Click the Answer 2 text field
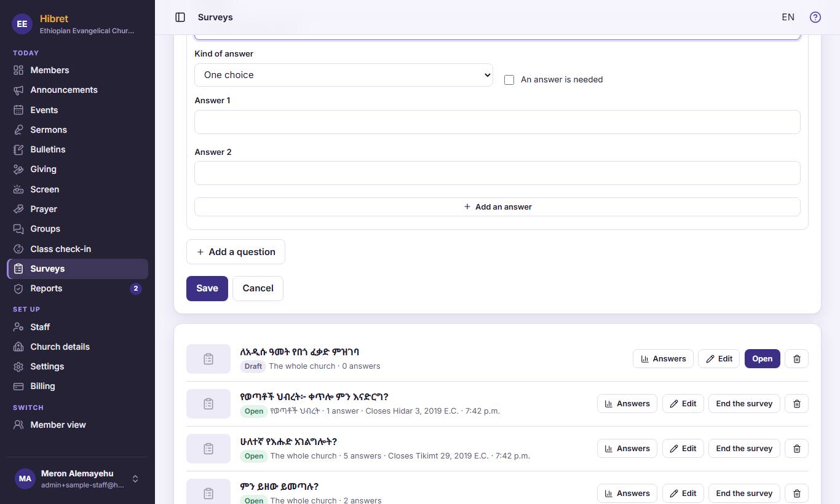The height and width of the screenshot is (504, 840). [497, 173]
